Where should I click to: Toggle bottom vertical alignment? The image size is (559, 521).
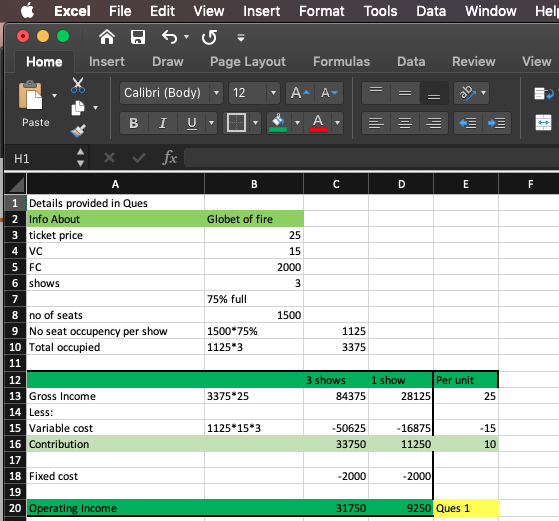pyautogui.click(x=434, y=93)
